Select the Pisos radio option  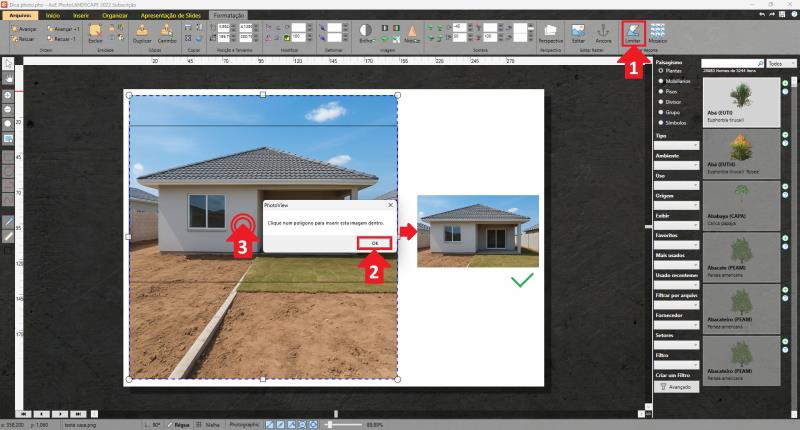tap(660, 92)
